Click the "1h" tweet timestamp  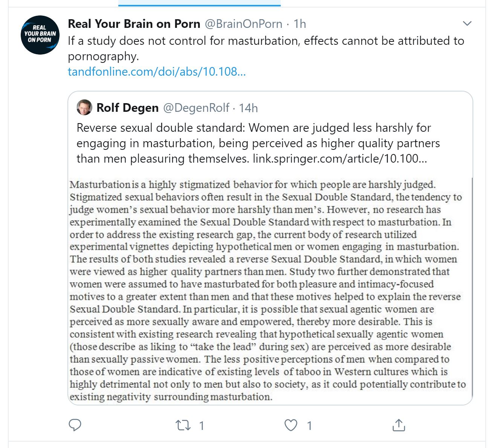(x=300, y=24)
